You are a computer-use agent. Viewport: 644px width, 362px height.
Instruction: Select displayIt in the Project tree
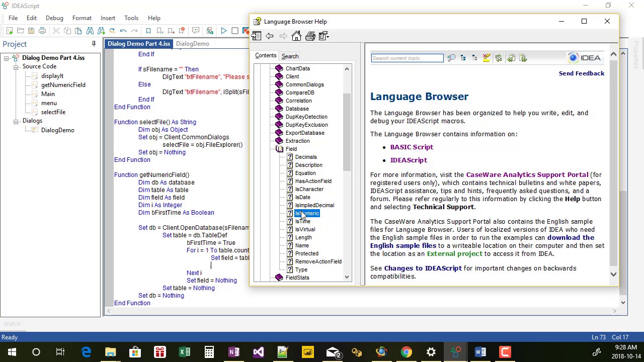(x=52, y=76)
